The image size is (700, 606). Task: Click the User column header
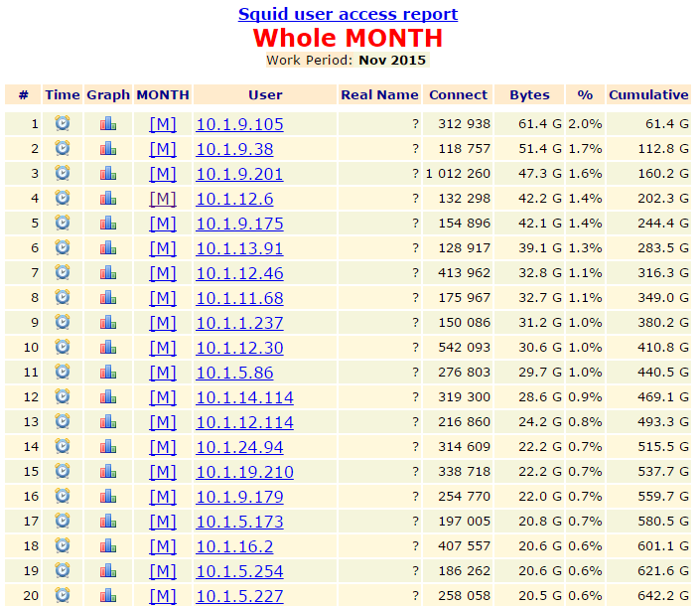click(265, 94)
